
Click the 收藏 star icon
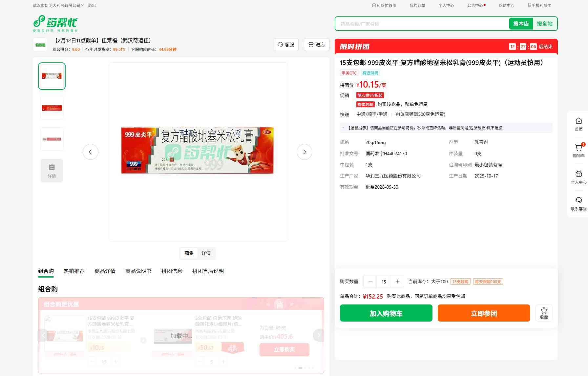pos(544,313)
